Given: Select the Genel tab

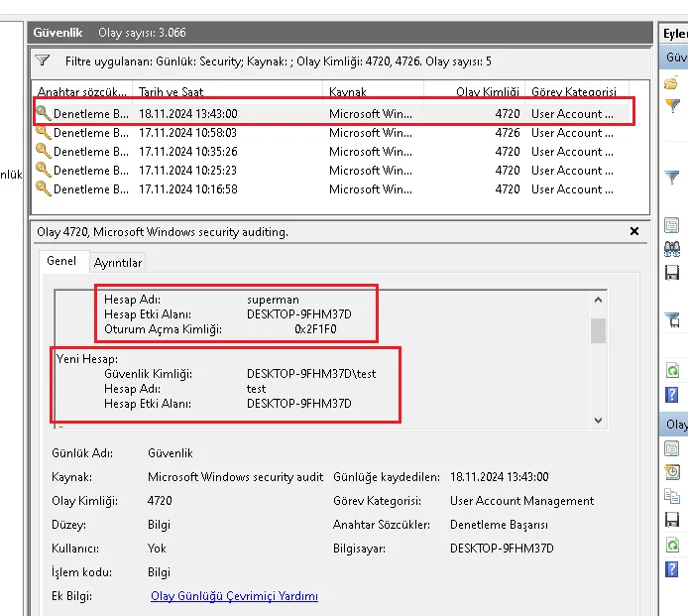Looking at the screenshot, I should pyautogui.click(x=61, y=261).
